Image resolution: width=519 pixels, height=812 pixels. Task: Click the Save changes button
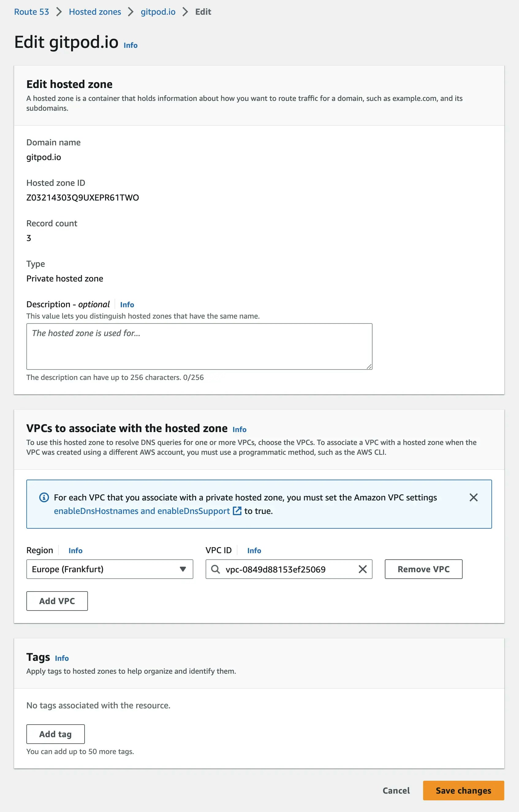(463, 791)
